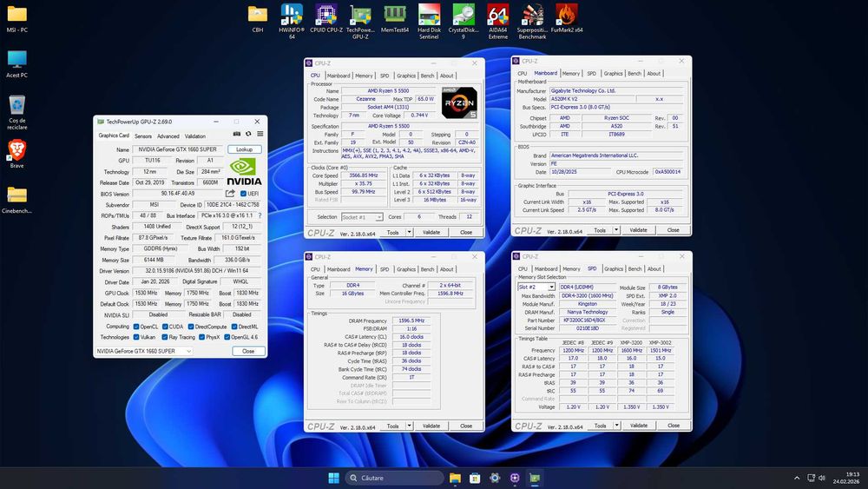Click the Close button in GPU-Z
The height and width of the screenshot is (489, 868).
[248, 351]
